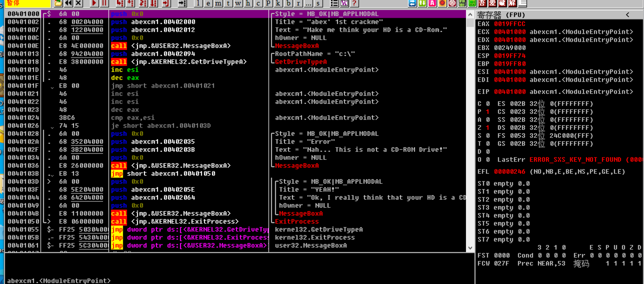644x284 pixels.
Task: Click the Trace Over toolbar icon
Action: click(153, 3)
